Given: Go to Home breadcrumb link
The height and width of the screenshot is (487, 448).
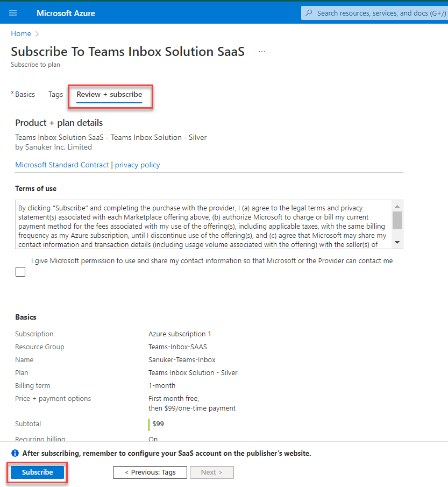Looking at the screenshot, I should coord(21,33).
